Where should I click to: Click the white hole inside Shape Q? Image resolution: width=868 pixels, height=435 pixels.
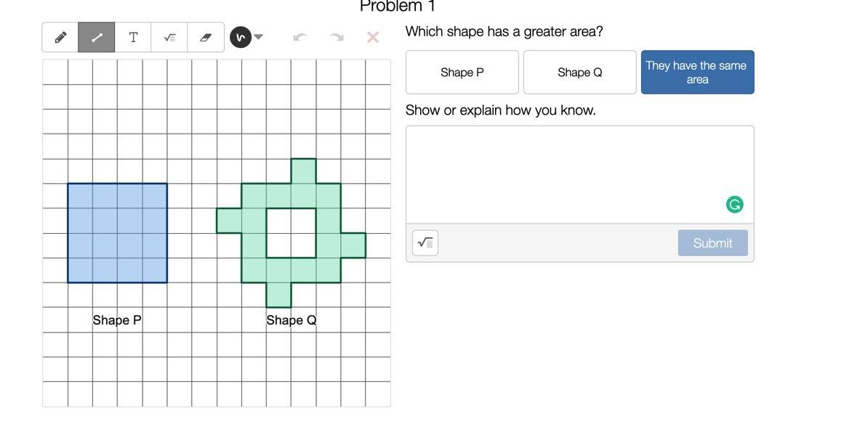[292, 232]
